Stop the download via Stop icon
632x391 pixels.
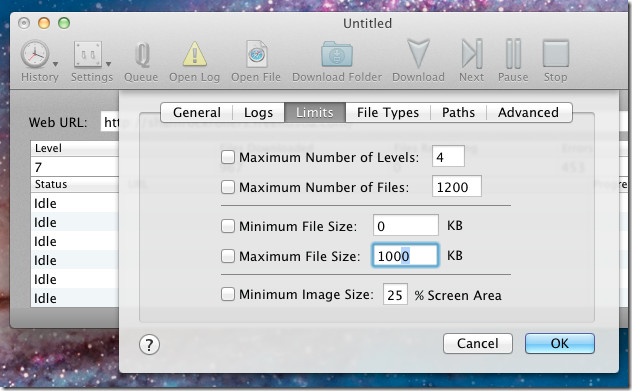click(x=556, y=53)
